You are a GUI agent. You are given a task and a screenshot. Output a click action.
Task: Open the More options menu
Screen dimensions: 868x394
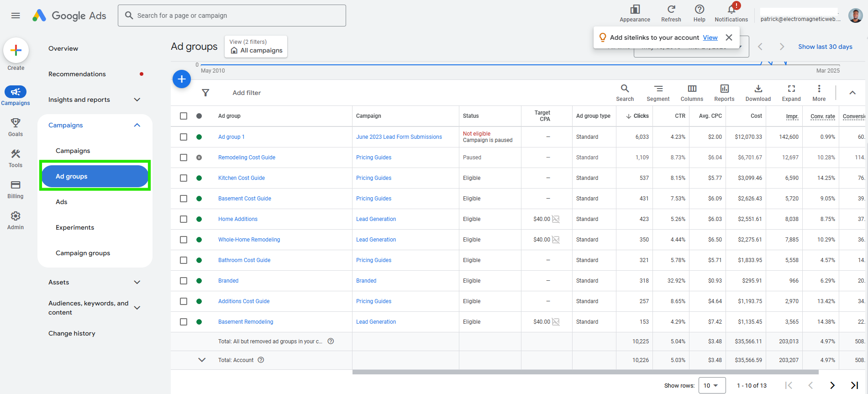(819, 93)
